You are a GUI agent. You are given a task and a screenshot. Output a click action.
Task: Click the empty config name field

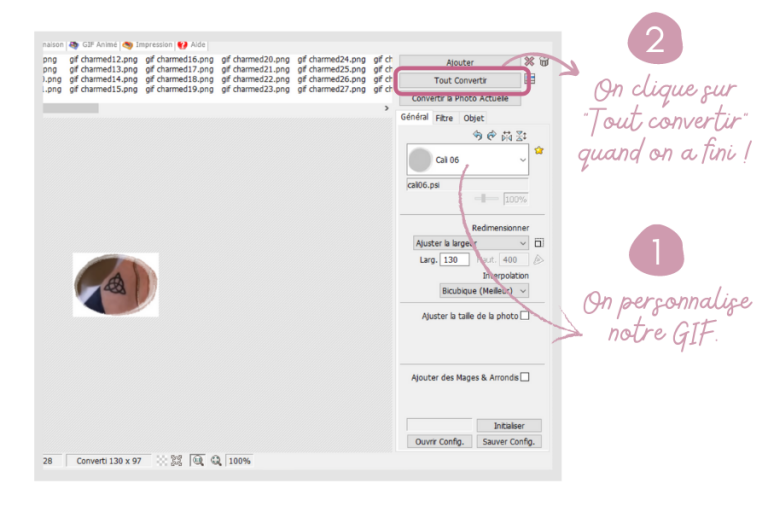[439, 424]
